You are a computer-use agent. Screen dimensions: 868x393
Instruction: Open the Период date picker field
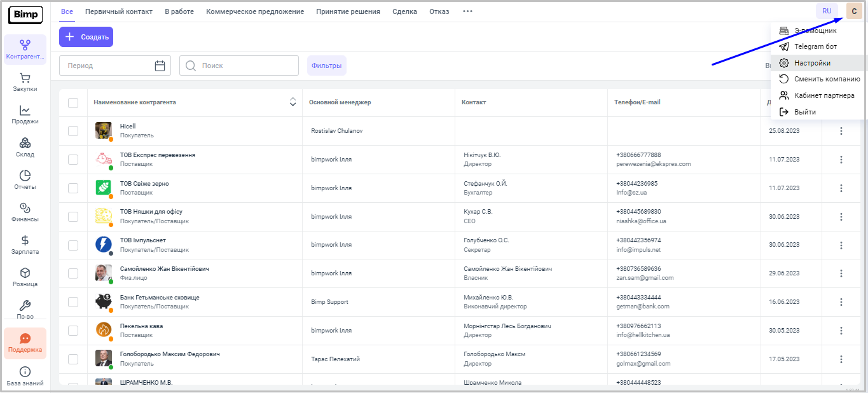[114, 65]
